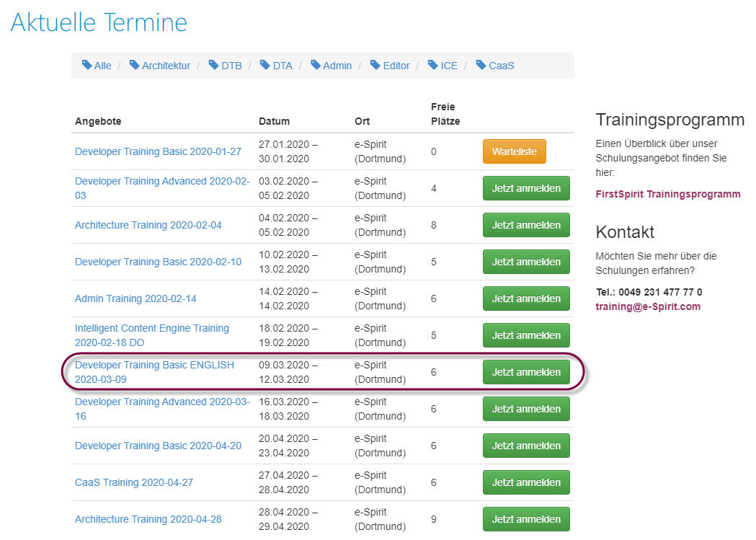This screenshot has width=756, height=540.
Task: Click the tag icon next to Architektur
Action: [x=135, y=65]
